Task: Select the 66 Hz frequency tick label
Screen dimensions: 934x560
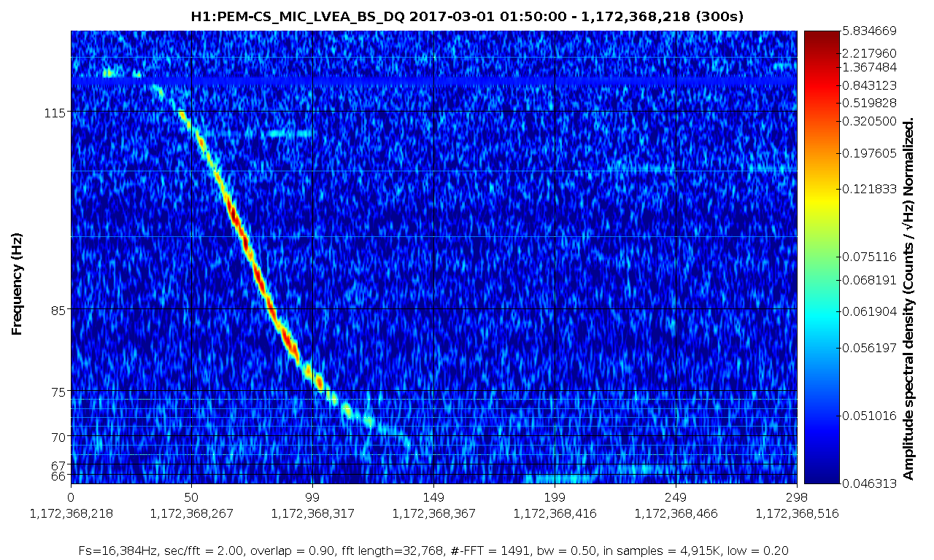Action: coord(58,475)
